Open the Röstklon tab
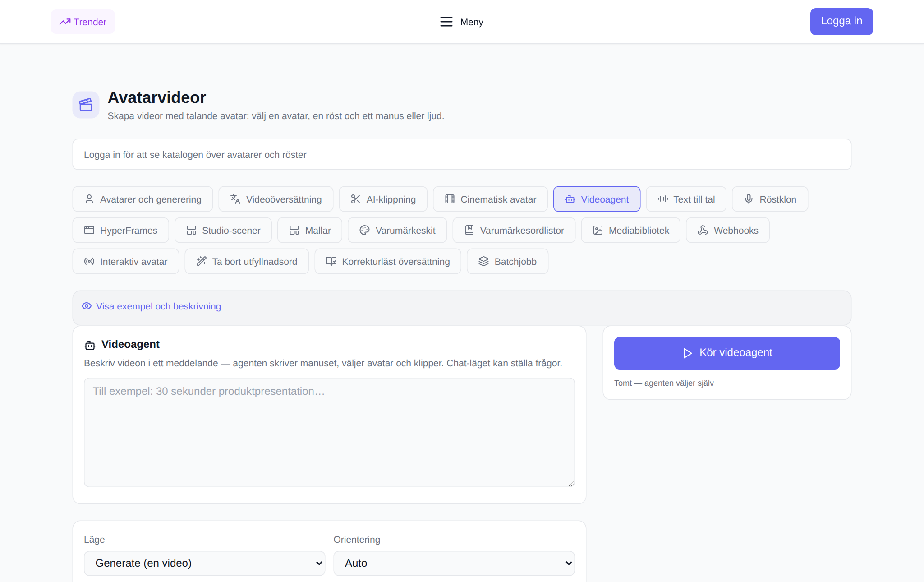Screen dimensions: 924x582 [x=770, y=199]
